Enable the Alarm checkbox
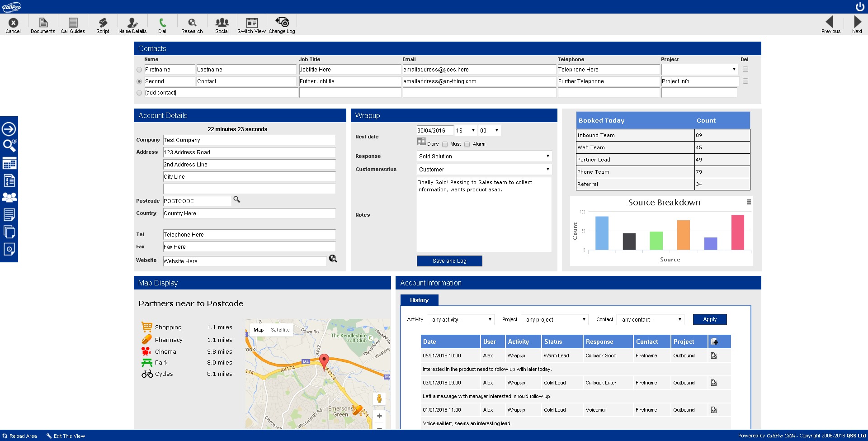Screen dimensions: 868x441 (x=467, y=144)
